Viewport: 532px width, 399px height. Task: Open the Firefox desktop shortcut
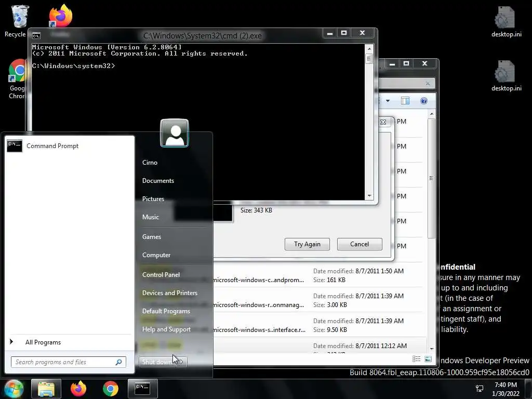click(60, 16)
